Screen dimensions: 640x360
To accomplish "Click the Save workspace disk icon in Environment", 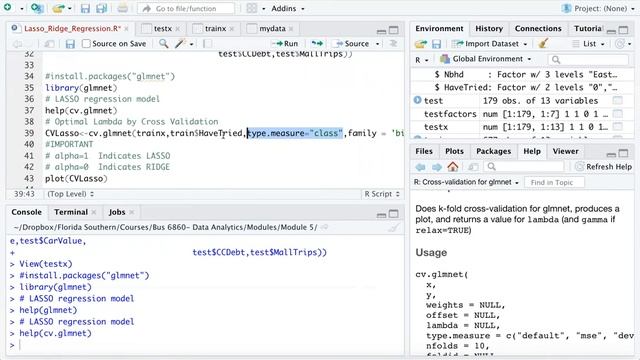I will [x=436, y=44].
